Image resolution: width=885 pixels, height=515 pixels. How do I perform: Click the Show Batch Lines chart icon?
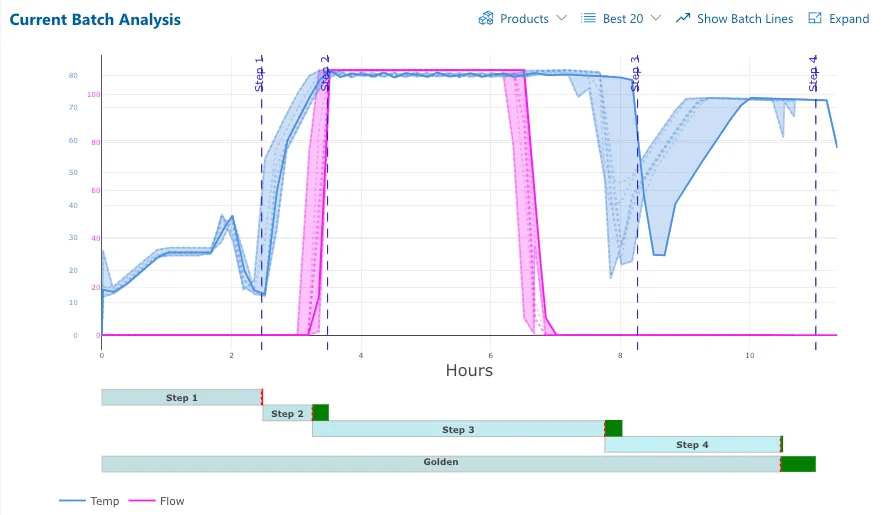click(683, 19)
